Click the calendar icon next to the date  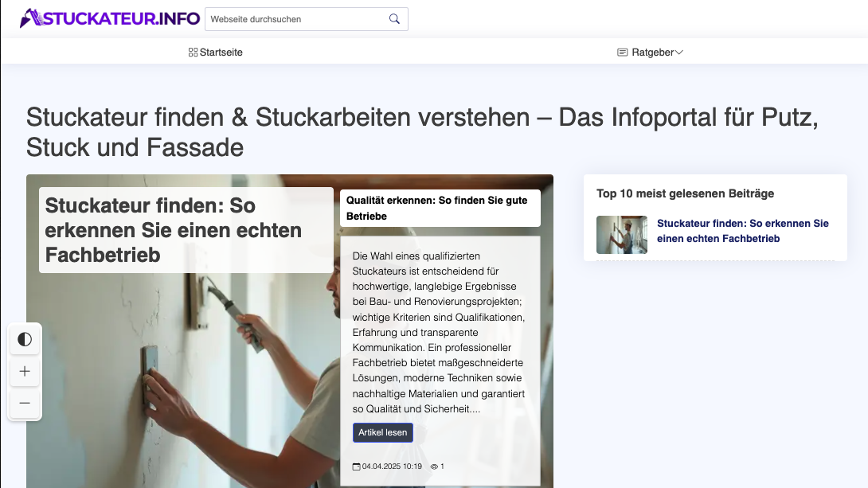[x=357, y=467]
